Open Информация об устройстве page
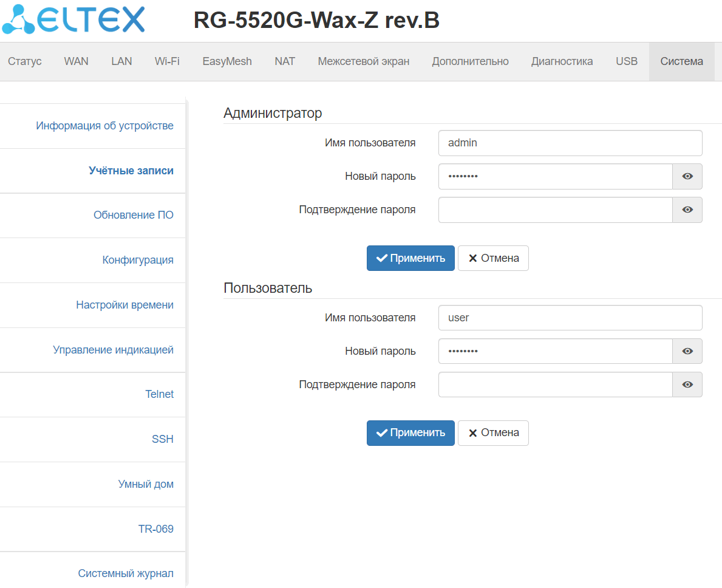The width and height of the screenshot is (722, 588). [104, 126]
